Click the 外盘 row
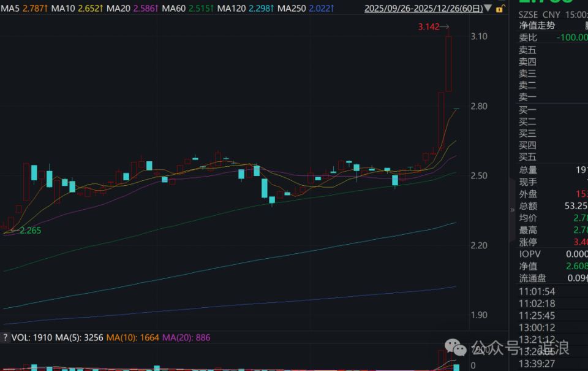 pyautogui.click(x=553, y=194)
